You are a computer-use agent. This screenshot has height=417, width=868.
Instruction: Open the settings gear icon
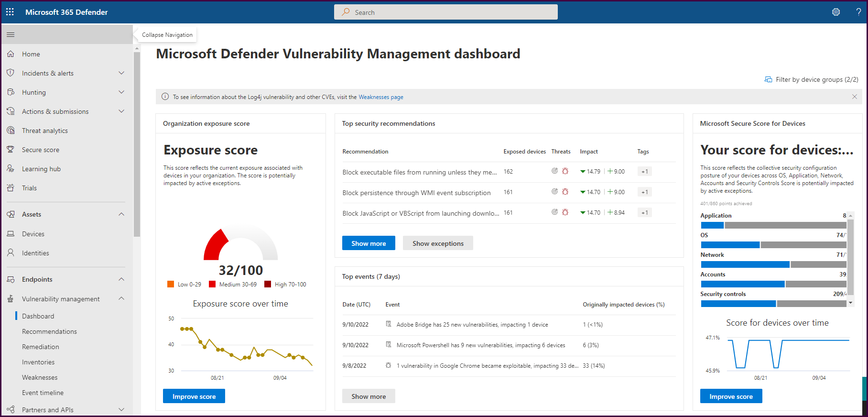(x=836, y=12)
